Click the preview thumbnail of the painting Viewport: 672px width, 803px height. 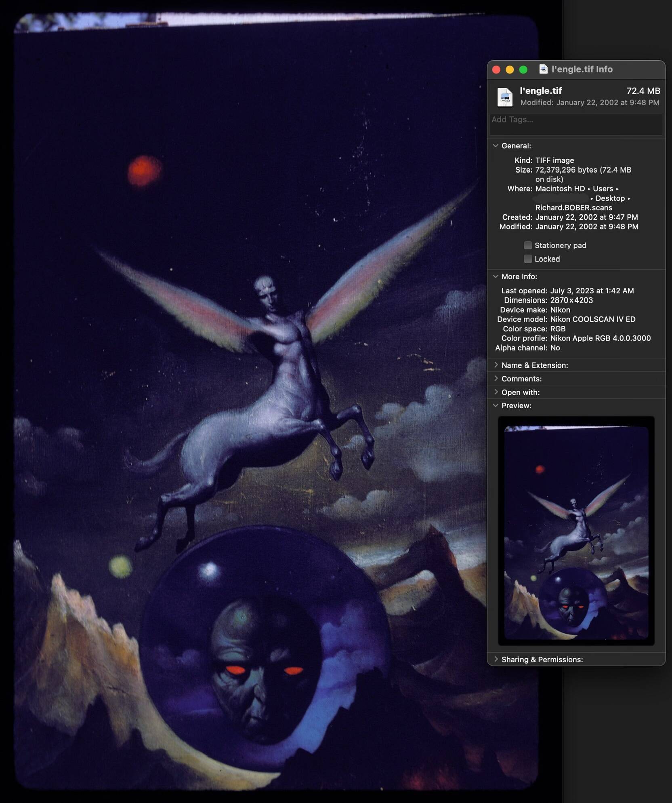pos(576,531)
